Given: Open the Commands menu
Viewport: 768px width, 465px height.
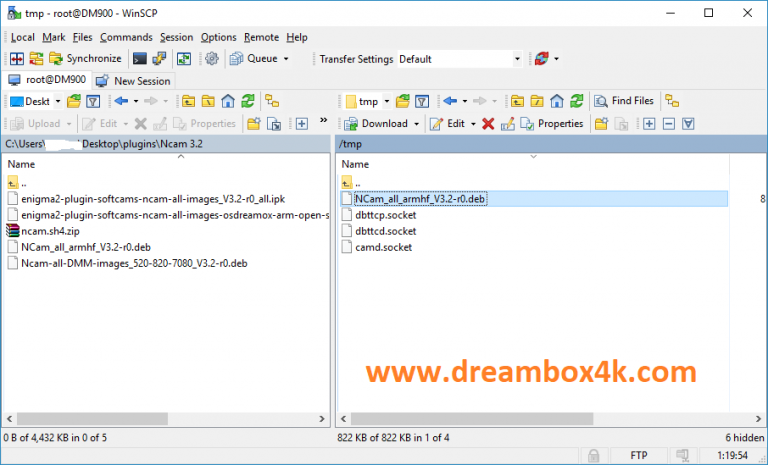Looking at the screenshot, I should [x=126, y=37].
